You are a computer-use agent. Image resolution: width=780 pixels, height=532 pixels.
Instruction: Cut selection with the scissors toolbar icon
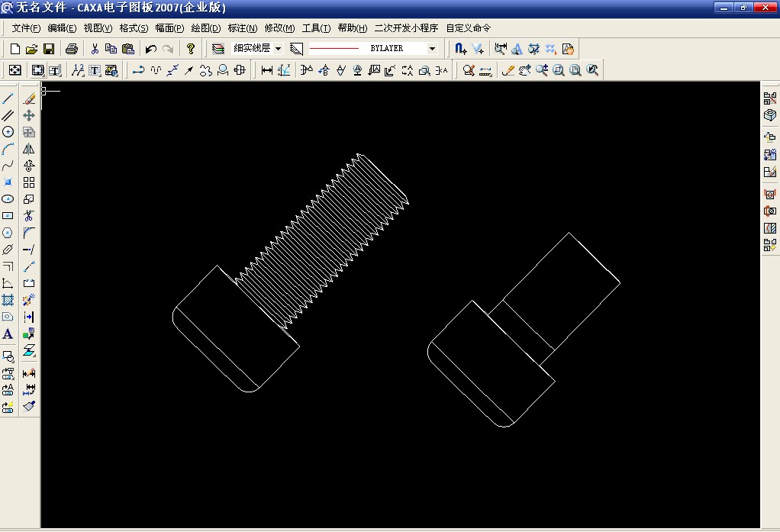point(95,49)
